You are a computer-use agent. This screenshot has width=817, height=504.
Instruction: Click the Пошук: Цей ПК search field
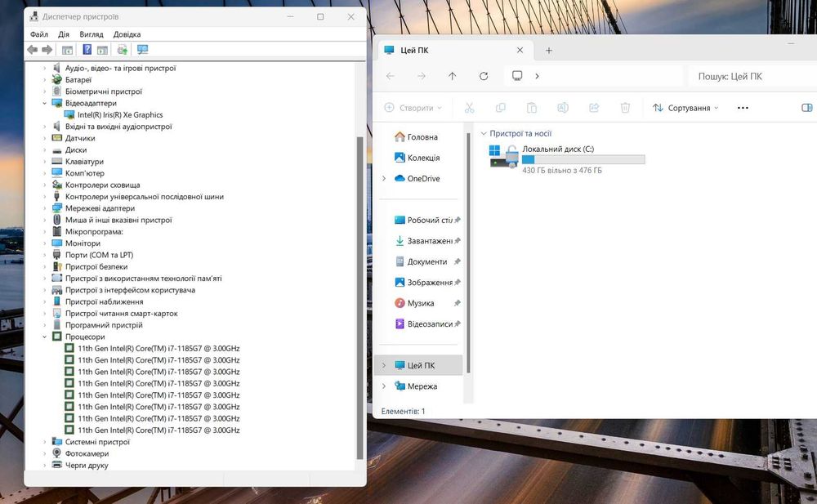[753, 76]
